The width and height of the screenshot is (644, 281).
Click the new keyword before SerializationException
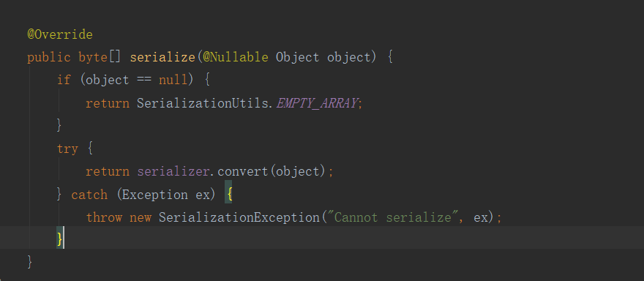pyautogui.click(x=141, y=217)
